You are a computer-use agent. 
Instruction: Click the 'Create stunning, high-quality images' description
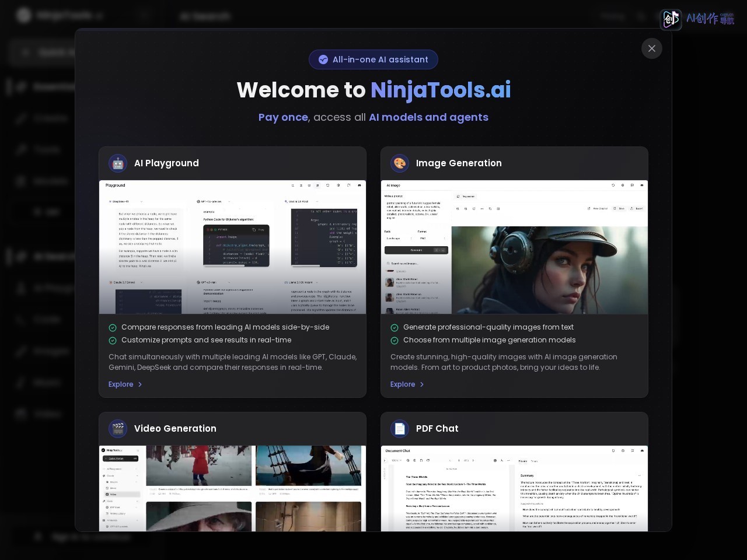pos(504,362)
